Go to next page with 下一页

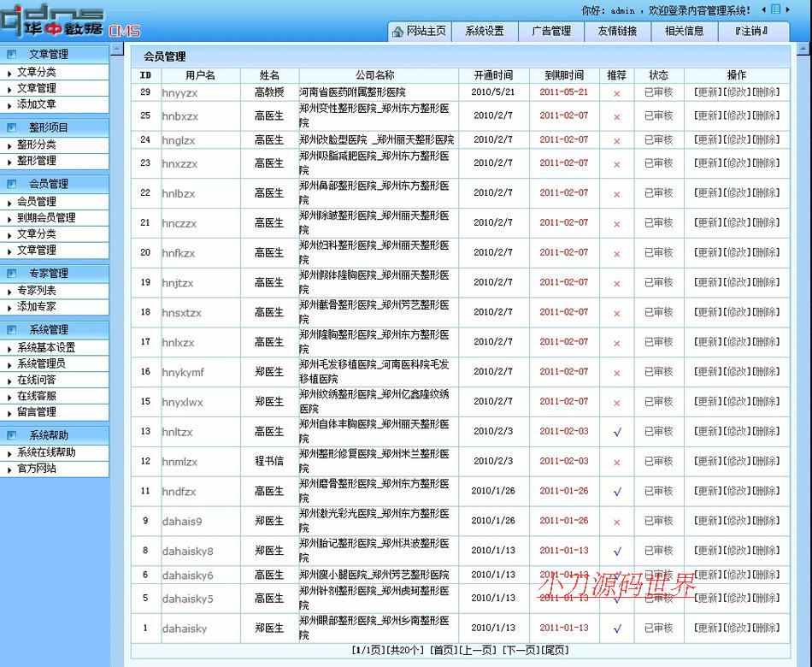coord(521,650)
